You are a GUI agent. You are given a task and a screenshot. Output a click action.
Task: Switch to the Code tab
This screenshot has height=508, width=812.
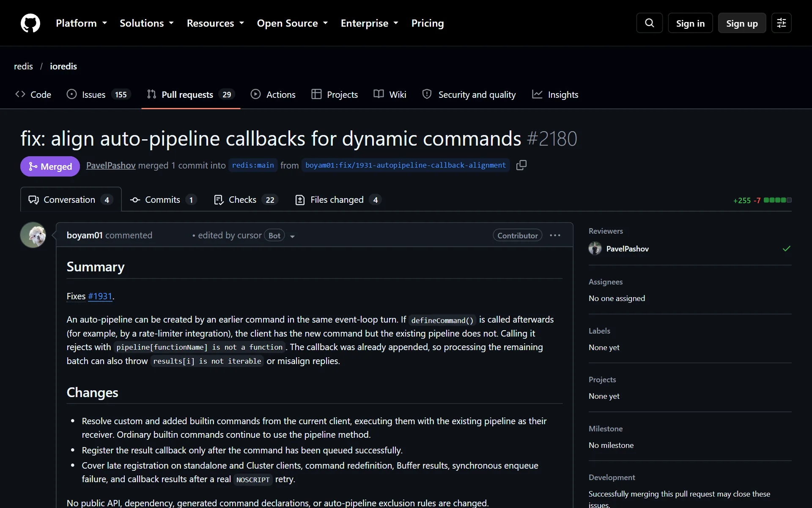coord(33,94)
